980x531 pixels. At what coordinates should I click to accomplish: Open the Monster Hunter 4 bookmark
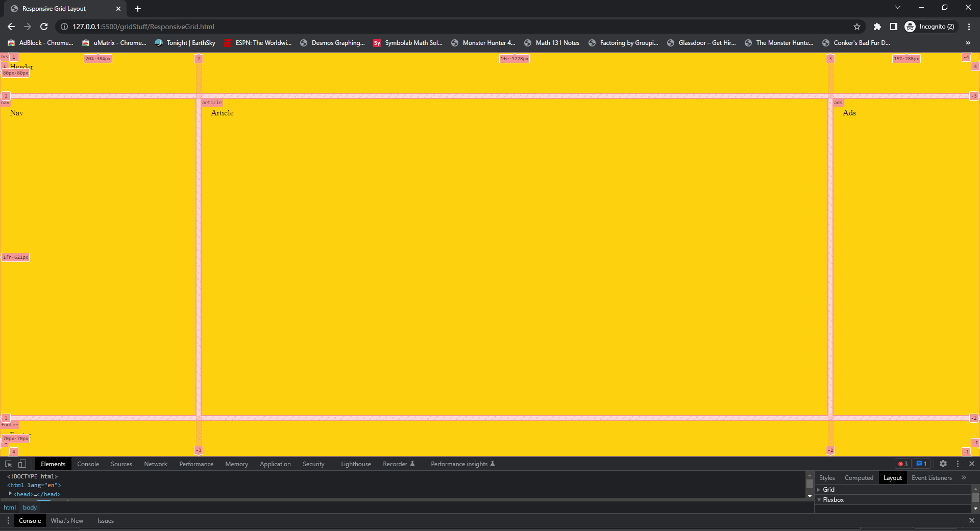pos(483,43)
